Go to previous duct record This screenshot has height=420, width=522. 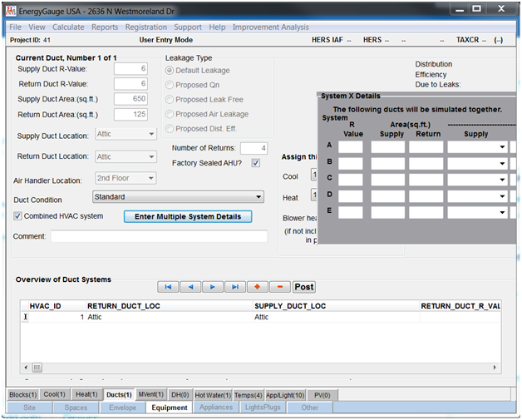point(190,287)
